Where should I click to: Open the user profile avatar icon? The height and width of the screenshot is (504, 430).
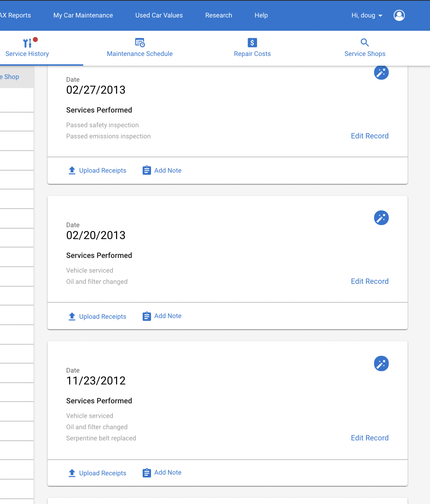(399, 15)
